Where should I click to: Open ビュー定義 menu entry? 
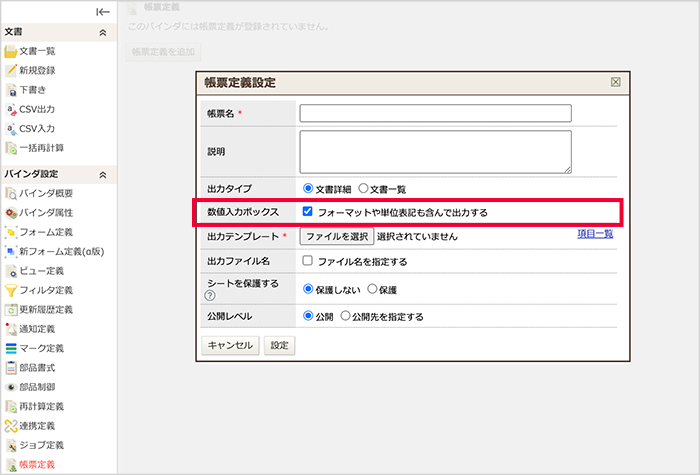[x=42, y=271]
